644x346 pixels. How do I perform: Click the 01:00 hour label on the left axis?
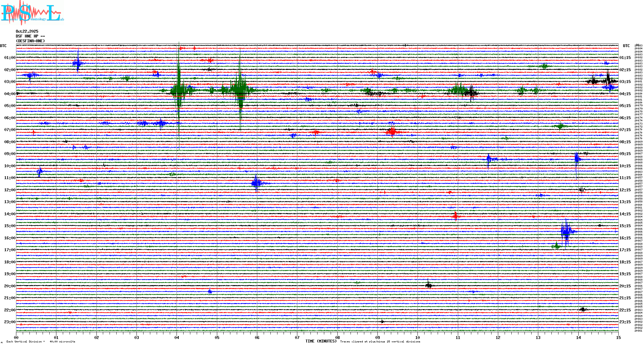point(10,58)
